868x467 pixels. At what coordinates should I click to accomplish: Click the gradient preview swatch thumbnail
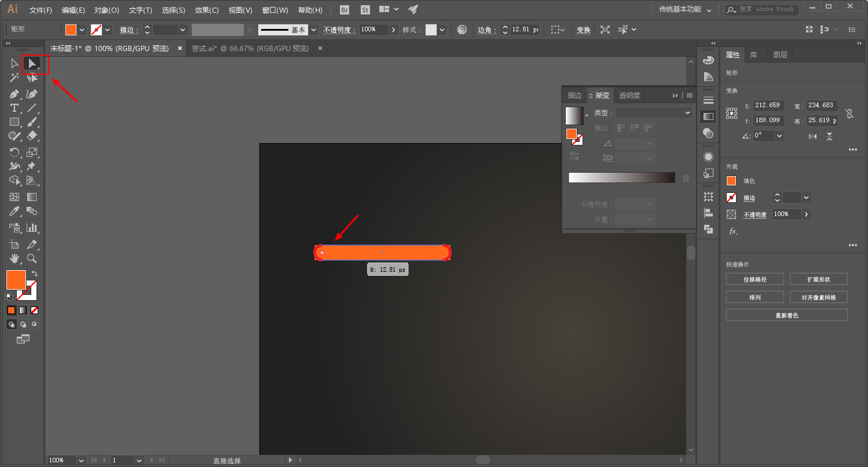tap(574, 115)
